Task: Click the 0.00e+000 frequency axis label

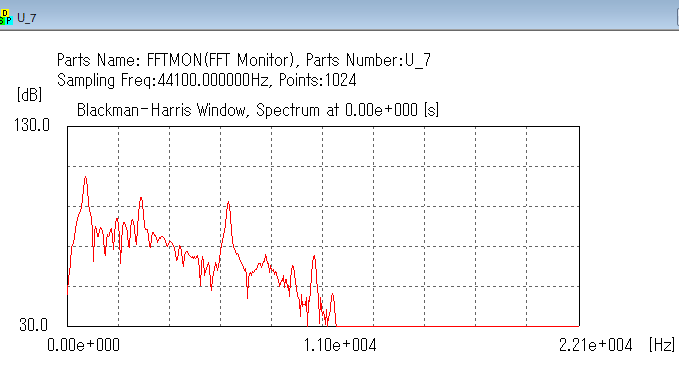Action: [84, 345]
